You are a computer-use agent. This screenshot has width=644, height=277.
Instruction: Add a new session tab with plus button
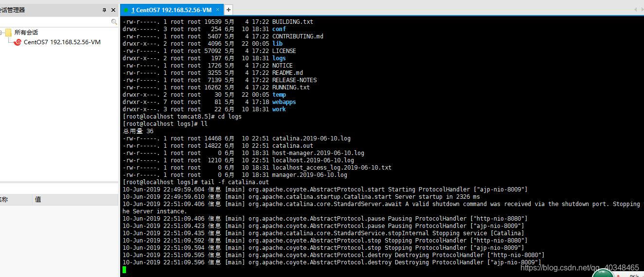(228, 9)
